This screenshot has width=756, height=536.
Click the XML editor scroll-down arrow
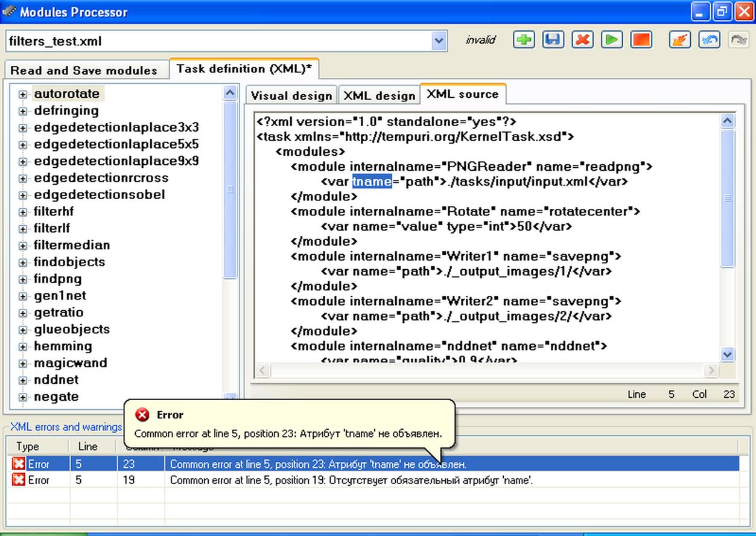728,354
